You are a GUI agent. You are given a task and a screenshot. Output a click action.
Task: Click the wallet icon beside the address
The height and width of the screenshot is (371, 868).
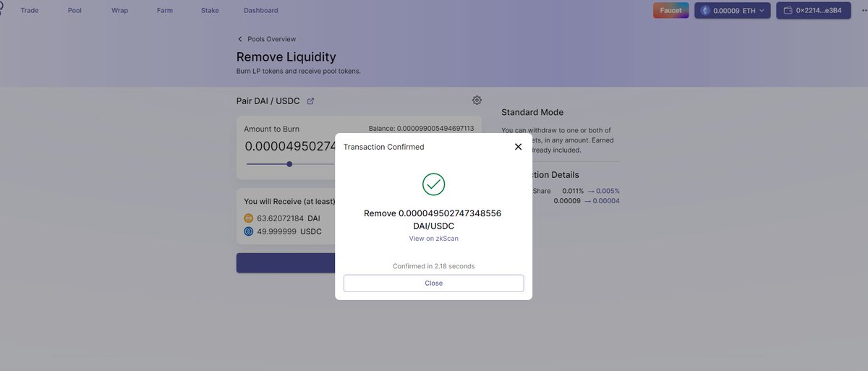(788, 11)
